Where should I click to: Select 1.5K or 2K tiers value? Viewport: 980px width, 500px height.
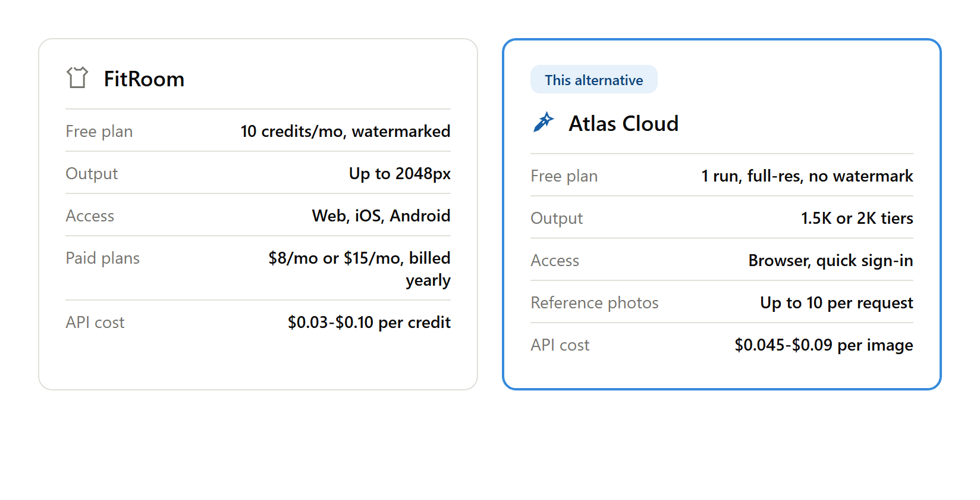pos(857,218)
